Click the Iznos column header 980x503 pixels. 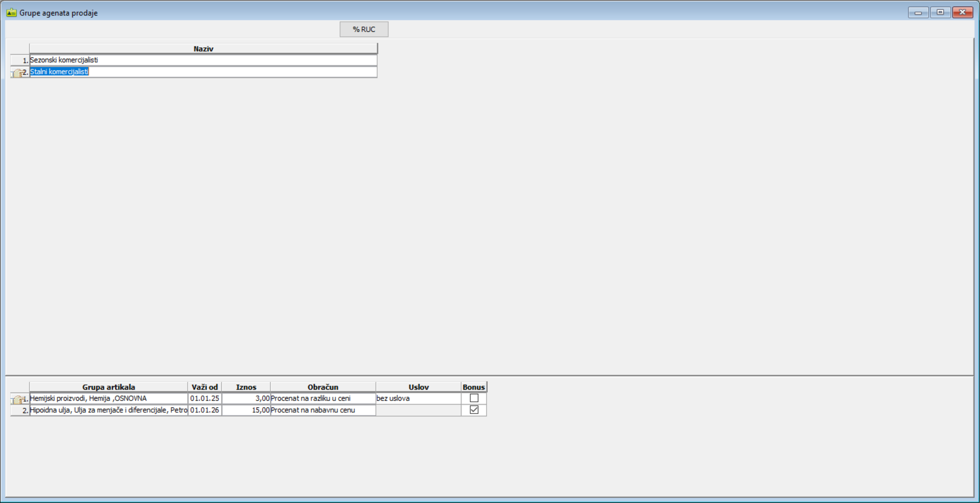click(246, 387)
